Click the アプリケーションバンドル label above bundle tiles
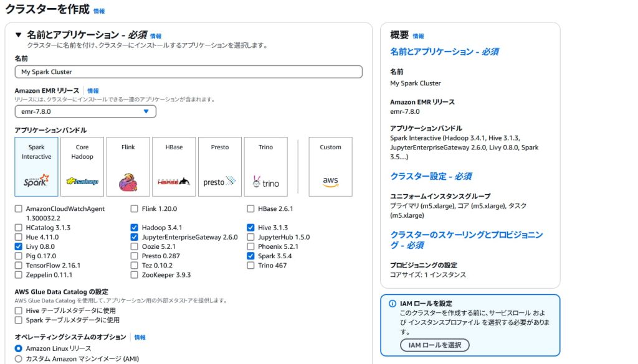The height and width of the screenshot is (364, 638). point(50,130)
